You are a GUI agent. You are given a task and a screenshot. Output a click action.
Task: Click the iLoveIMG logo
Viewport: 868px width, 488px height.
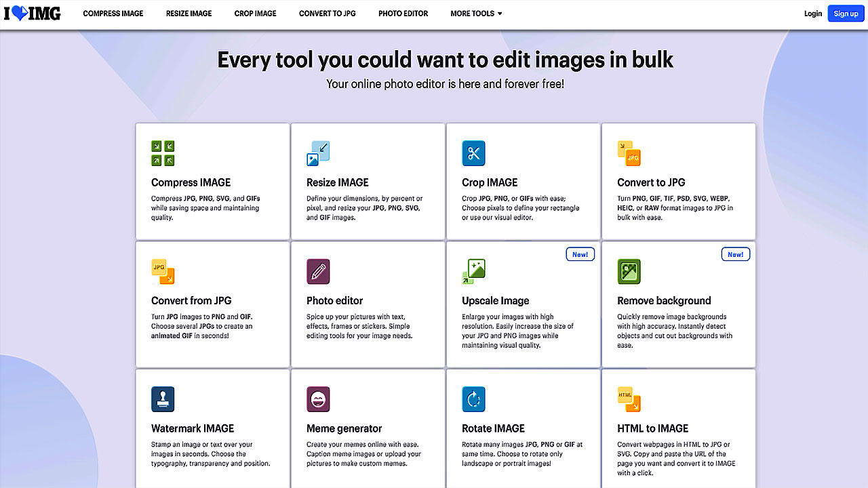pyautogui.click(x=33, y=13)
